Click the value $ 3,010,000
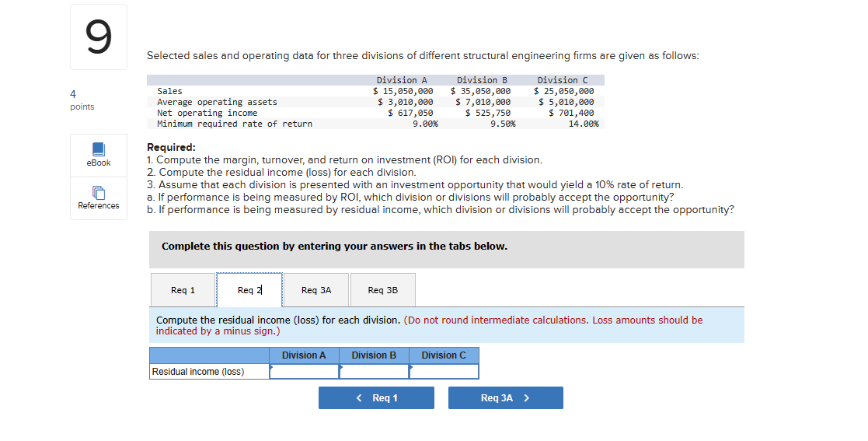Screen dimensions: 868x441 pos(406,102)
